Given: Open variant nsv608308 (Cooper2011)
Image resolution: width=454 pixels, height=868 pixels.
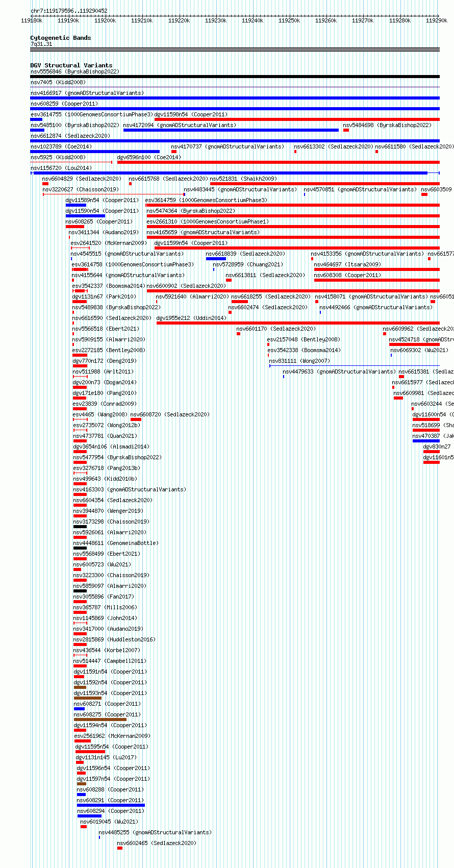Looking at the screenshot, I should click(348, 275).
